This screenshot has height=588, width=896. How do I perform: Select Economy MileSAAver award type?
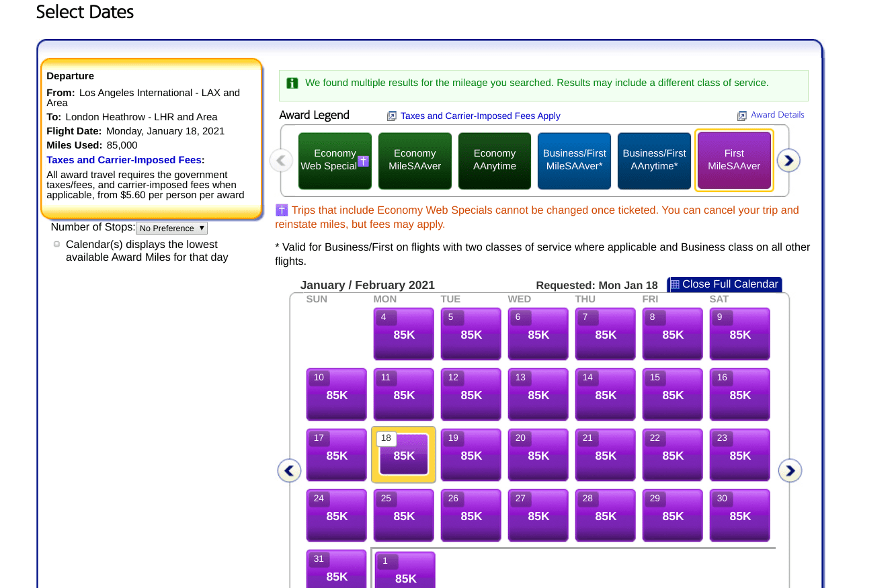(x=415, y=160)
